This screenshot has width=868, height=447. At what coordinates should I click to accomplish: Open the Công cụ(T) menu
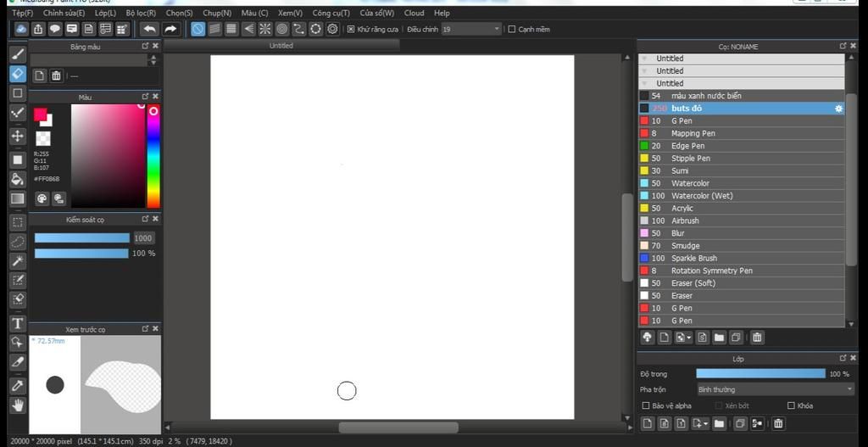tap(331, 13)
